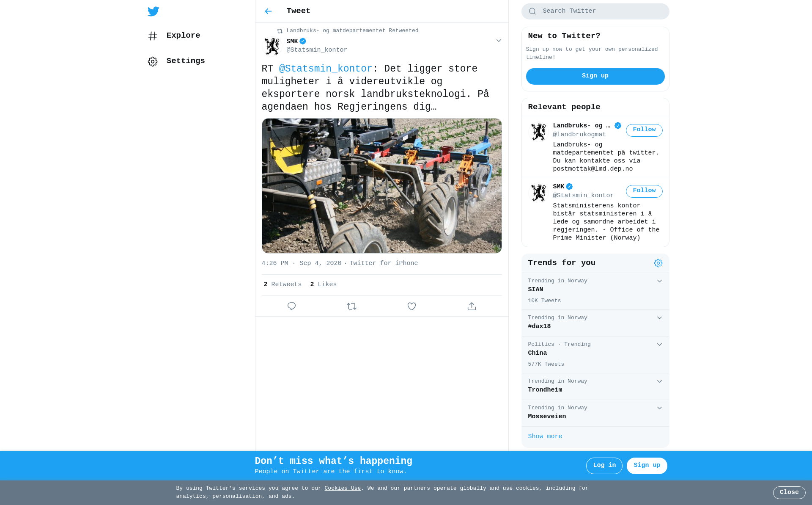Go to Explore in the sidebar
Viewport: 812px width, 505px height.
(x=183, y=36)
